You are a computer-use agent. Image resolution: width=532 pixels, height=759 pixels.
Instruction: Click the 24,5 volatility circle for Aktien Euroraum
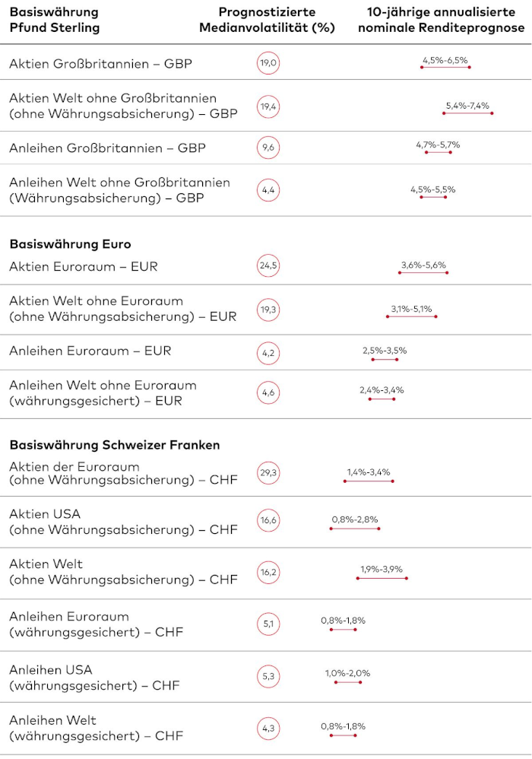[x=268, y=266]
